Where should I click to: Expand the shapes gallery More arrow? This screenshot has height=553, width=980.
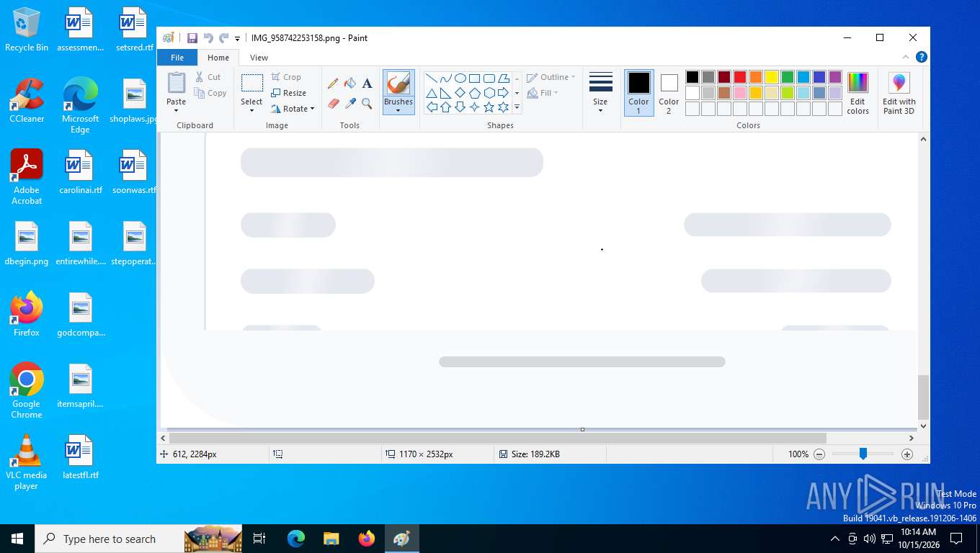point(517,107)
